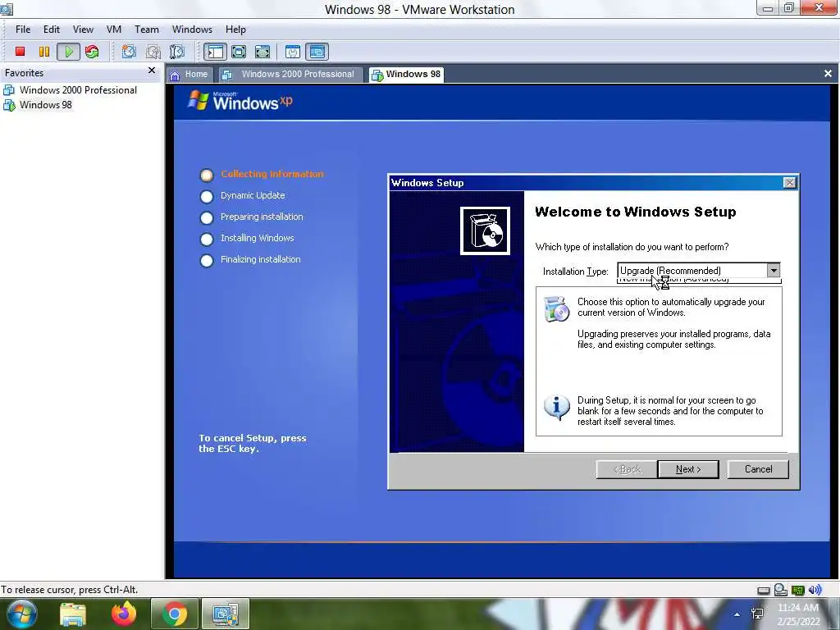Open the VM menu
This screenshot has height=630, width=840.
[x=113, y=30]
